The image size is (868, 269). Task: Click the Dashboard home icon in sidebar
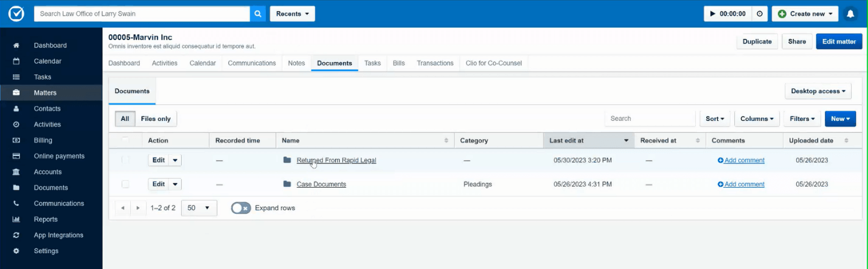coord(16,46)
